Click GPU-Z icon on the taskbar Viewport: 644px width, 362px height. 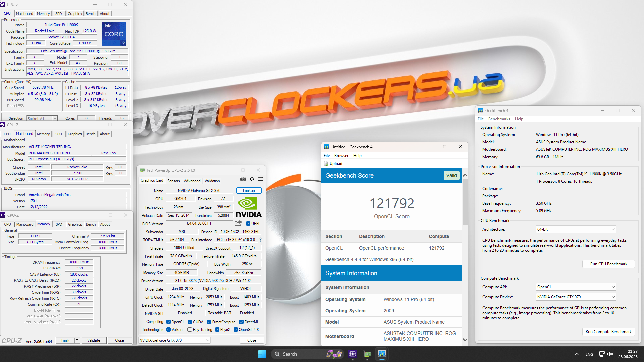click(367, 354)
